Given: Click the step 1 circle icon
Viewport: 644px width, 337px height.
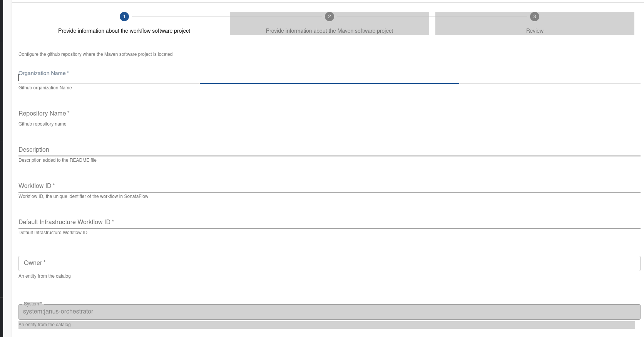Looking at the screenshot, I should 124,17.
